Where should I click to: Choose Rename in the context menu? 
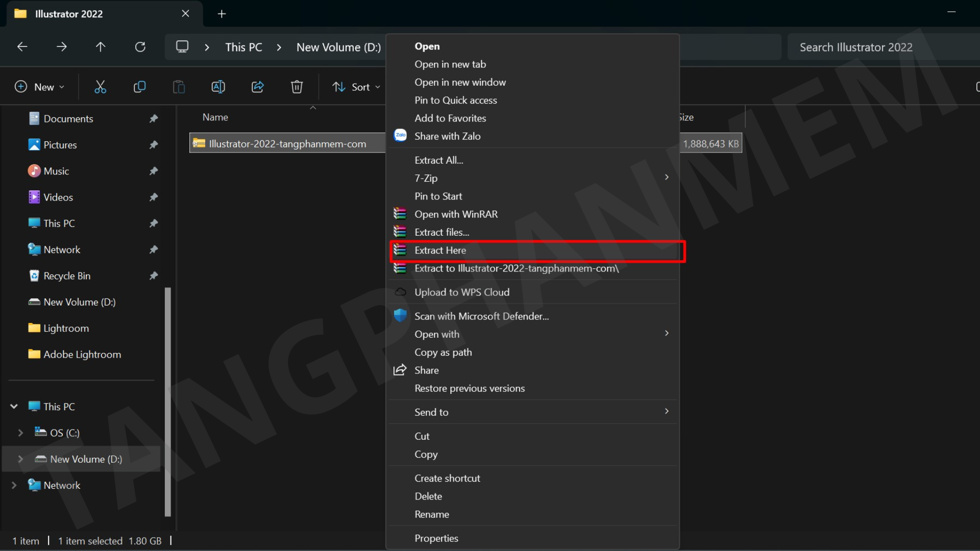coord(533,514)
